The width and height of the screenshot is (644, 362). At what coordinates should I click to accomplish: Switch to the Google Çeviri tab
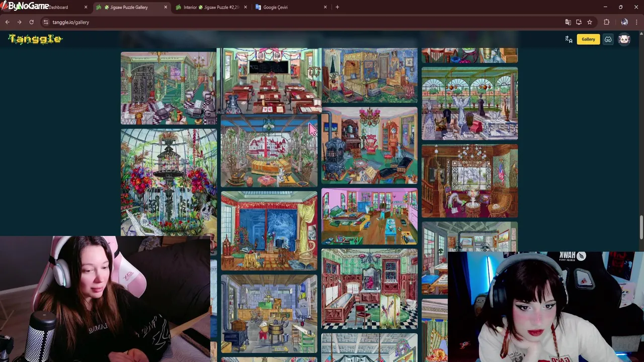(x=276, y=7)
